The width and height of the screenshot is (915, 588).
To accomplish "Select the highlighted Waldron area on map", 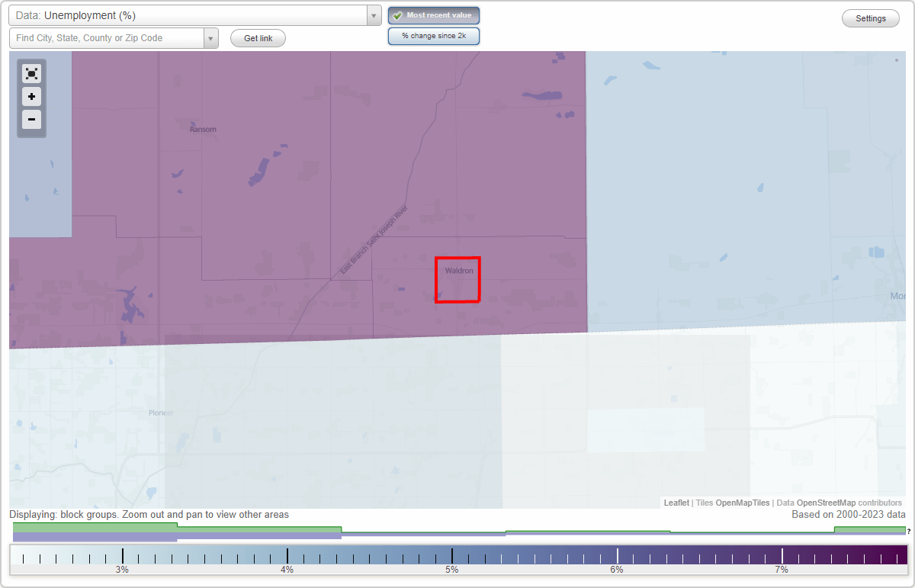I will coord(457,279).
